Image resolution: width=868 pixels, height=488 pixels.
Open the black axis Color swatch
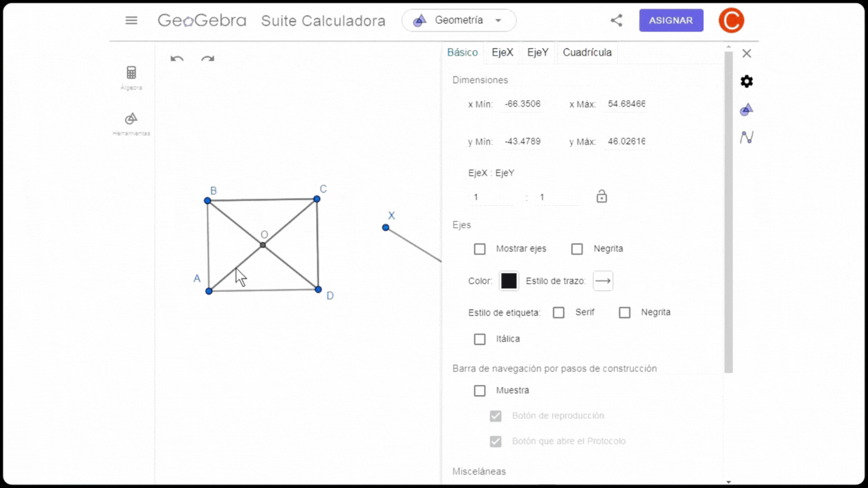509,281
